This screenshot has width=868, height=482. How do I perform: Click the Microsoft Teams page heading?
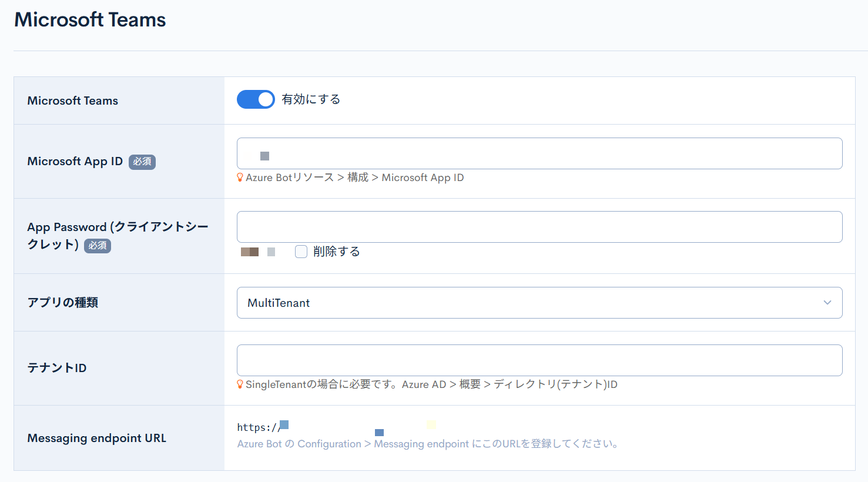coord(90,19)
